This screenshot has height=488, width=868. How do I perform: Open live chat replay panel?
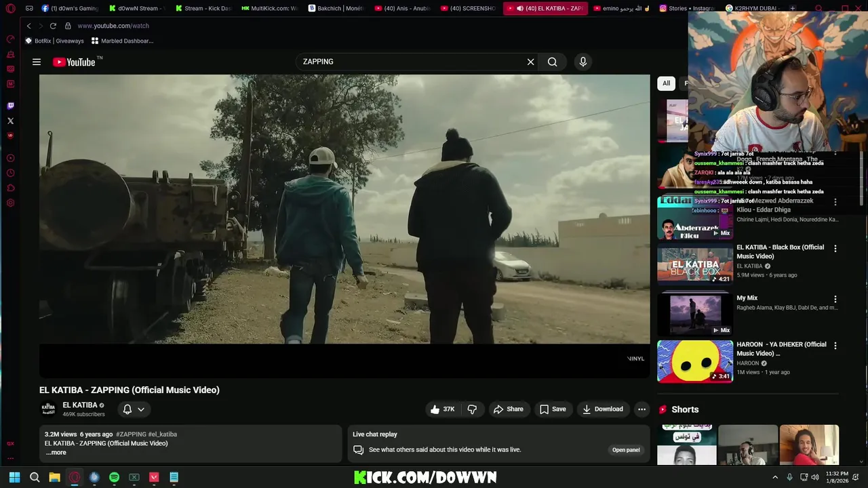(626, 450)
